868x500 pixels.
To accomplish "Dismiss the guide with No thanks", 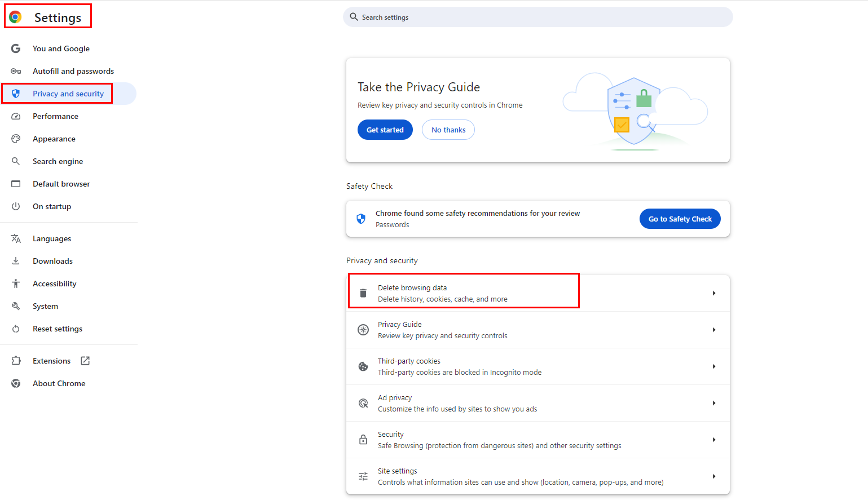I will pyautogui.click(x=448, y=130).
